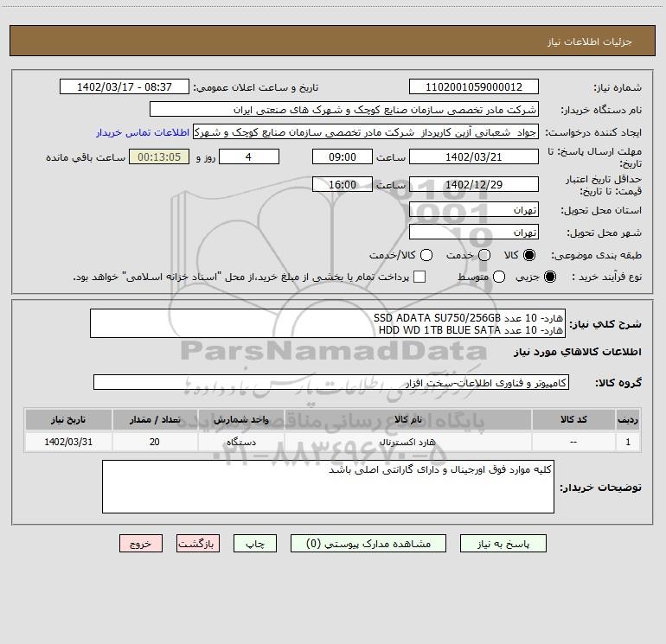Click the تاریخ نیاز column header
The height and width of the screenshot is (644, 666).
click(68, 419)
